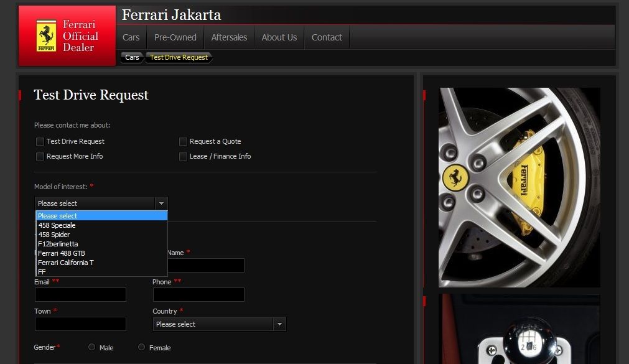Check the Lease / Finance Info checkbox
The image size is (629, 364).
click(183, 157)
